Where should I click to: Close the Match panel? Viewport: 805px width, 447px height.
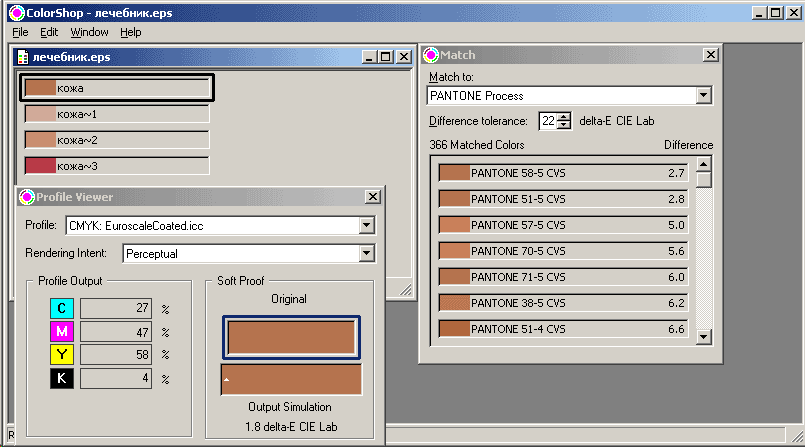pos(710,54)
